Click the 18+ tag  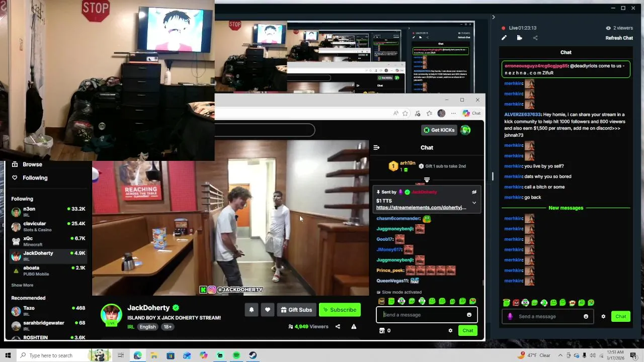pyautogui.click(x=168, y=327)
